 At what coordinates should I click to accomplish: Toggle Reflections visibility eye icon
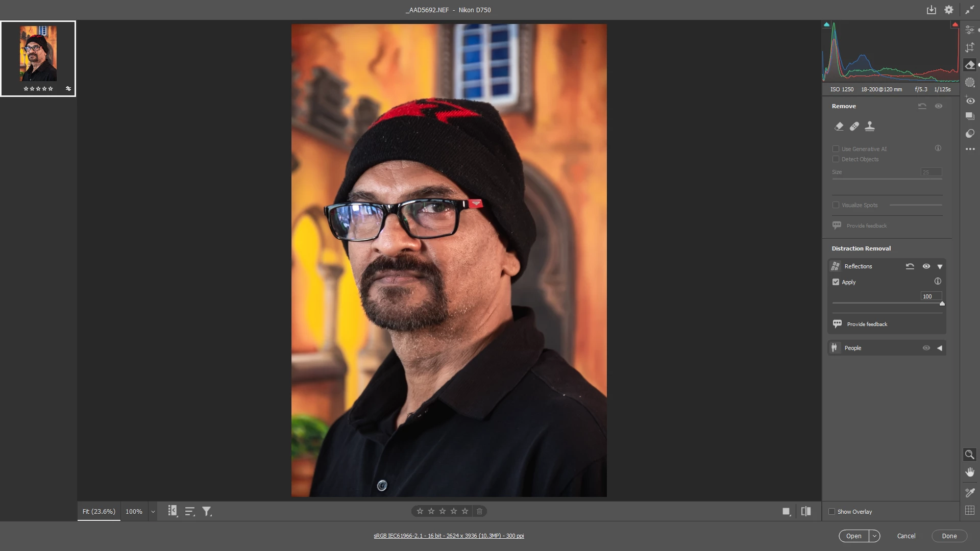click(x=926, y=266)
